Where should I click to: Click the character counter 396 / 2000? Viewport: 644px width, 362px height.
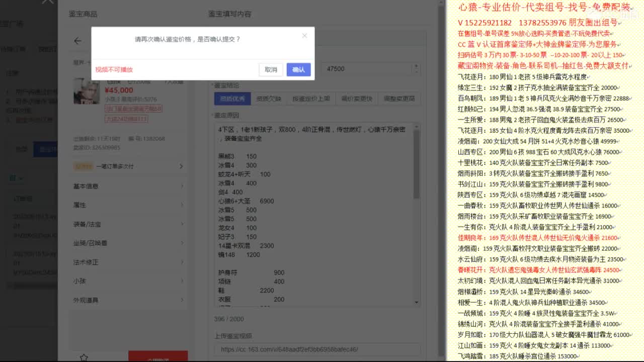pyautogui.click(x=229, y=319)
